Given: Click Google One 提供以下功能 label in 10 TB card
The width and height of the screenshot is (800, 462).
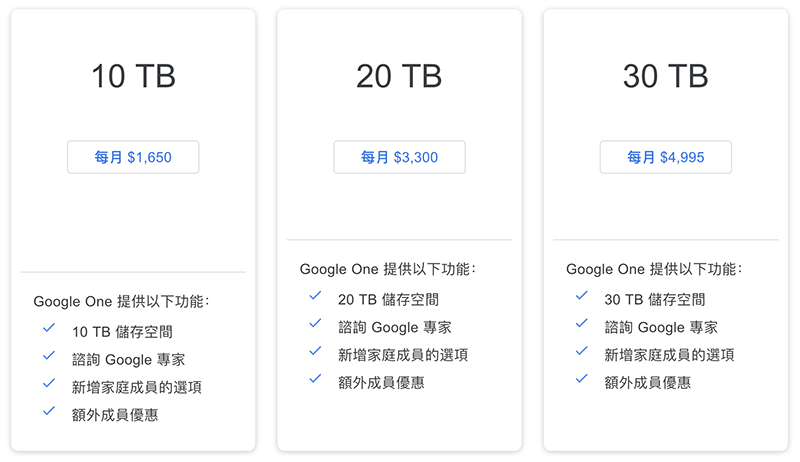Looking at the screenshot, I should [x=121, y=301].
